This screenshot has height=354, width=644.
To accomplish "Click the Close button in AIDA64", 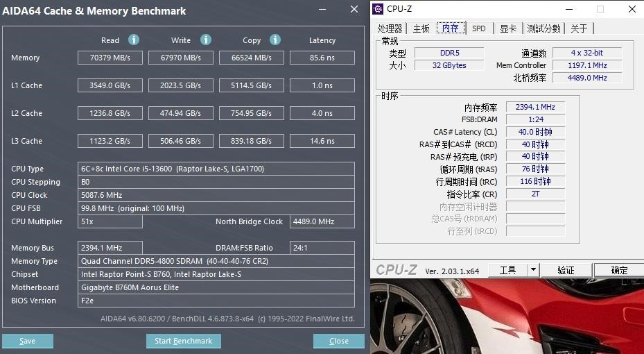I will point(339,341).
